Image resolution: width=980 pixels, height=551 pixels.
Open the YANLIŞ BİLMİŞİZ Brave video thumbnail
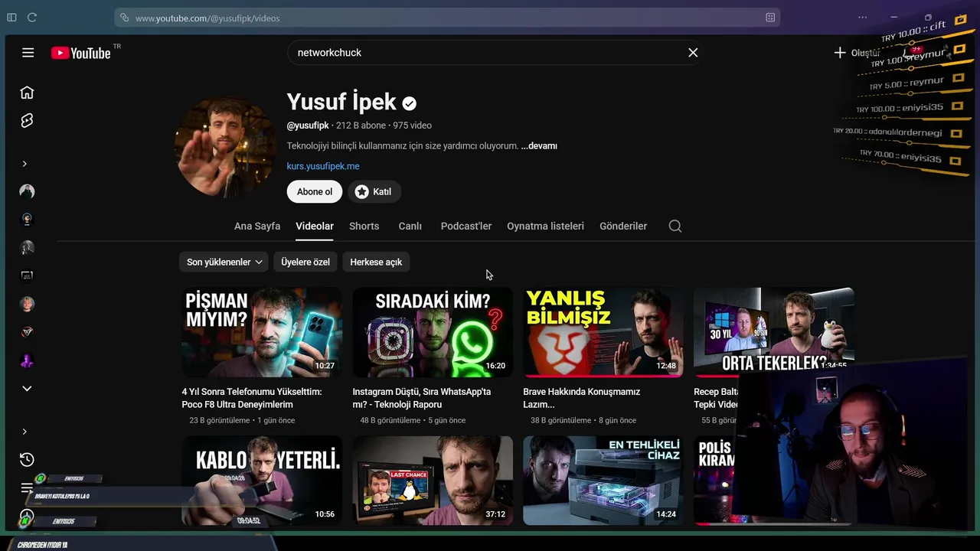point(603,332)
